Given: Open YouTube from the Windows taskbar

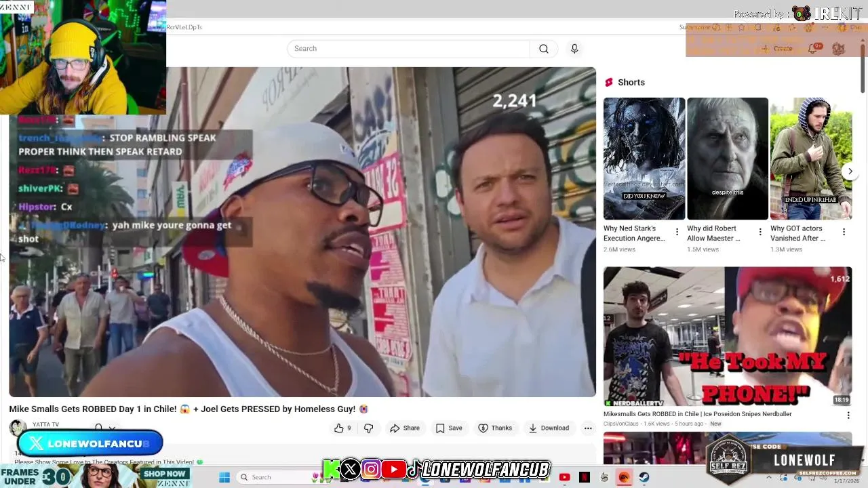Looking at the screenshot, I should (564, 477).
